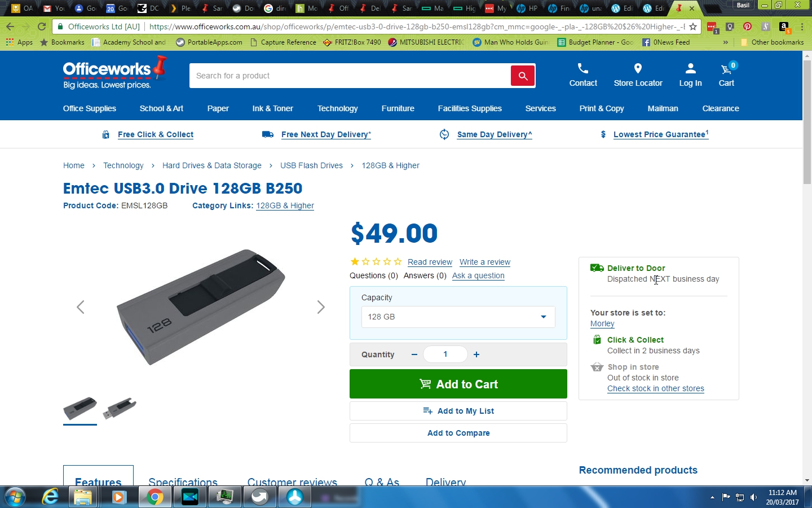Screen dimensions: 812x508
Task: Click the Officeworks logo
Action: (115, 73)
